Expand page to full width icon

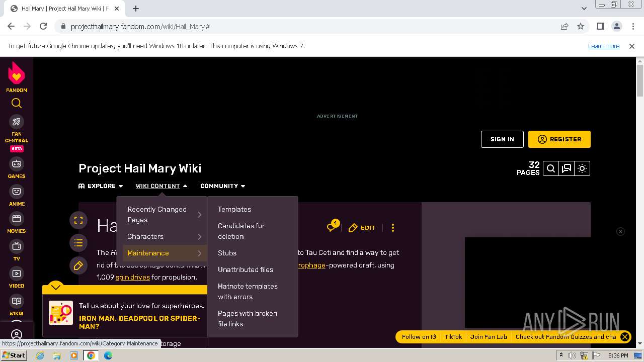click(78, 220)
